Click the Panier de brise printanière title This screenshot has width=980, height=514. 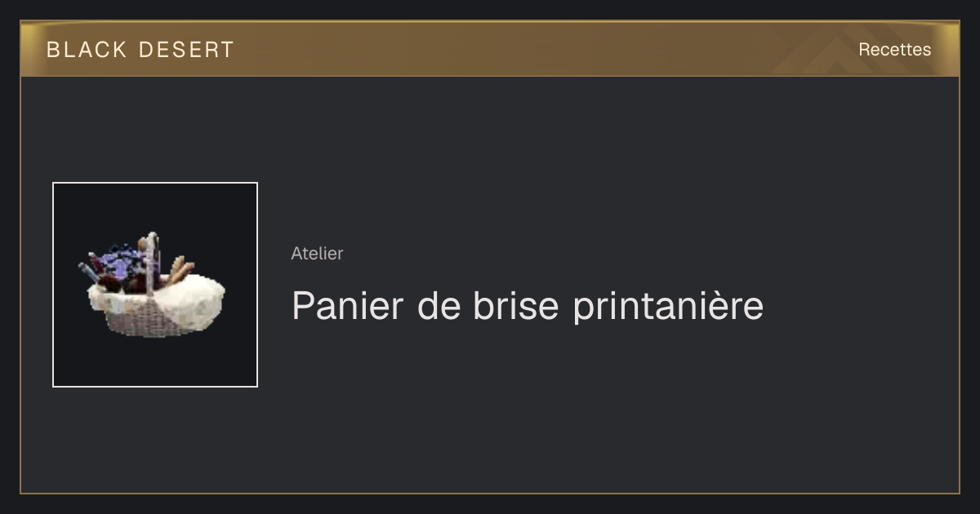point(528,306)
